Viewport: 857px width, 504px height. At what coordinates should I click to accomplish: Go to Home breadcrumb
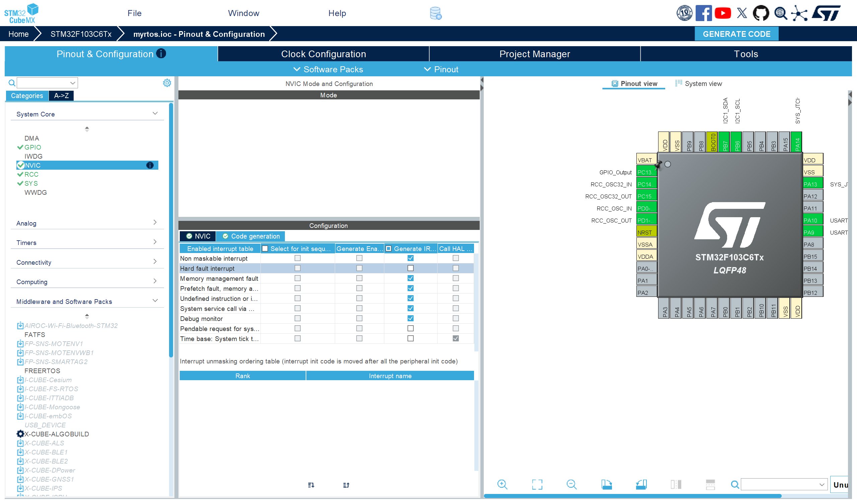18,34
